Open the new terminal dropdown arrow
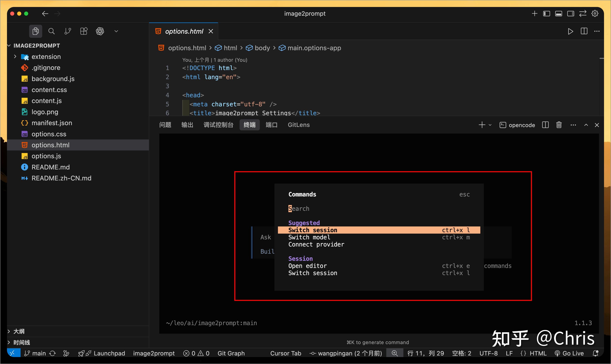This screenshot has height=364, width=611. tap(490, 125)
